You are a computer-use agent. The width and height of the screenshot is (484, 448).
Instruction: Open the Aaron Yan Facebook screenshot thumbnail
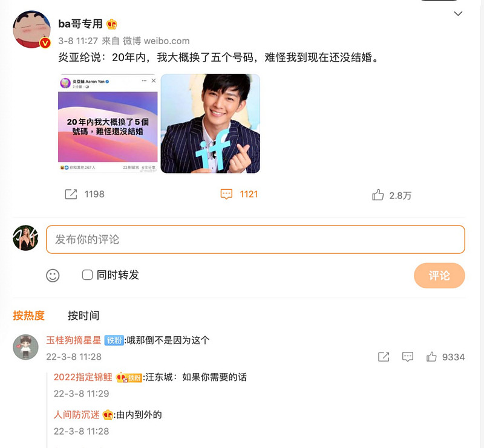coord(108,123)
